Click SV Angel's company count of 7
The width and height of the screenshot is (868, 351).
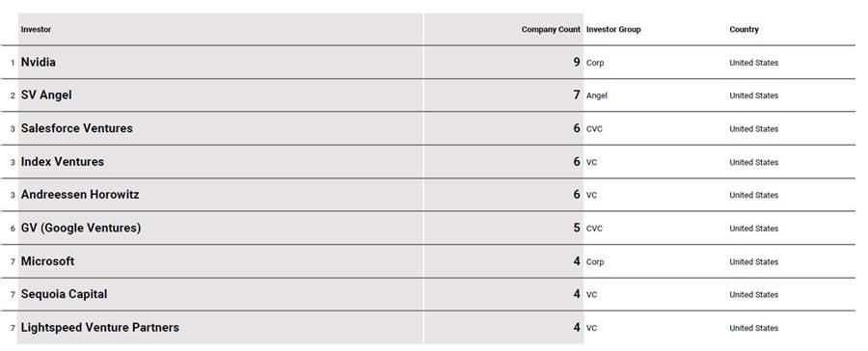click(577, 95)
